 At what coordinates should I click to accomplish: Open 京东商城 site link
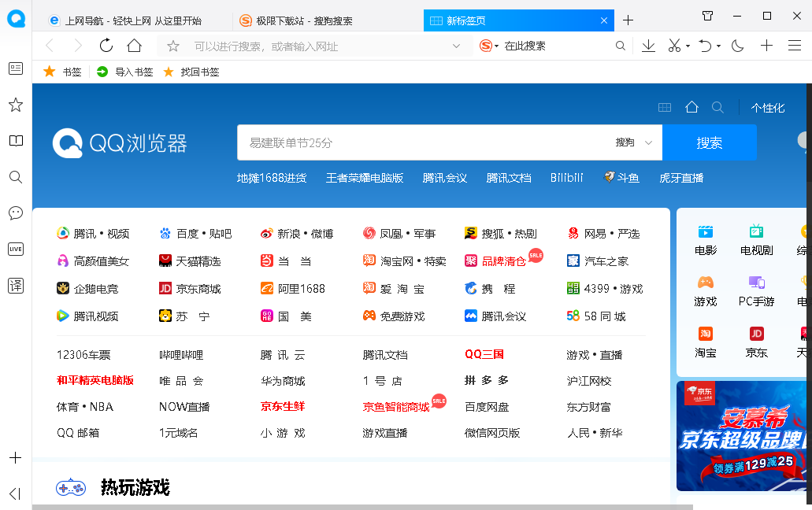point(190,289)
